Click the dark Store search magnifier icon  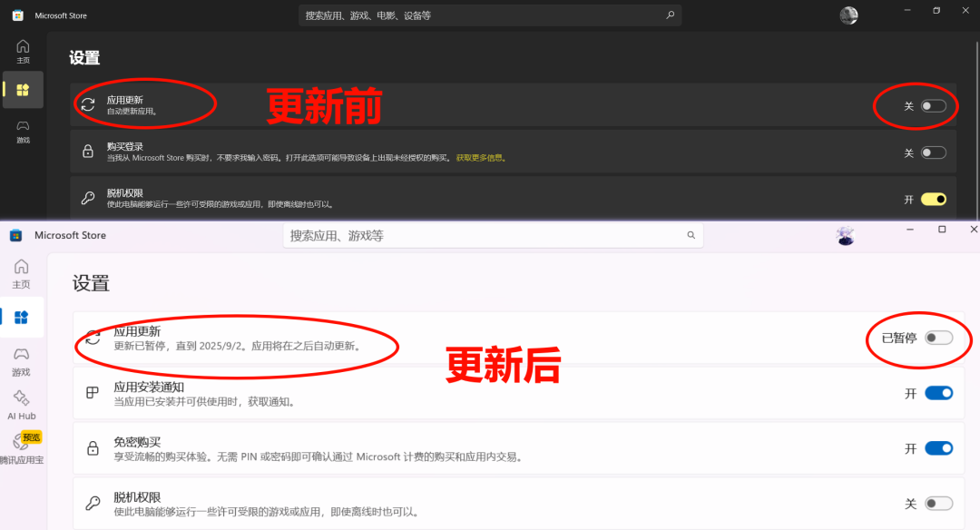click(670, 15)
